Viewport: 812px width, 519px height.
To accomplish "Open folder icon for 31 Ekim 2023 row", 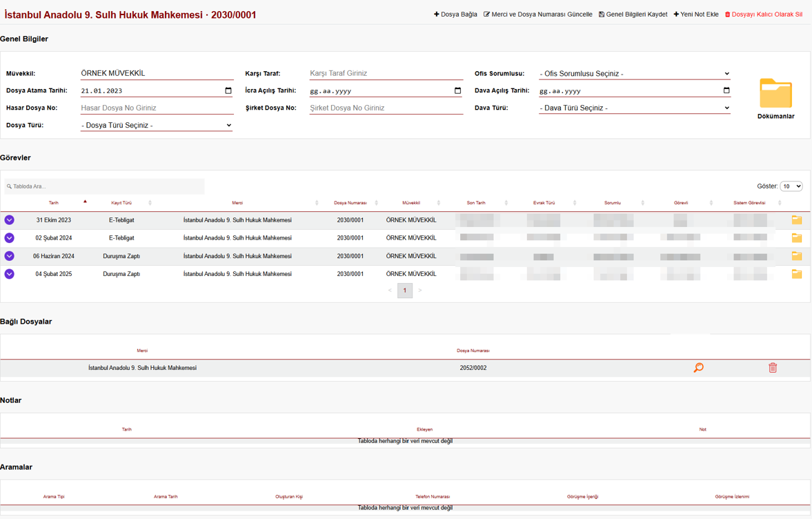I will click(796, 220).
